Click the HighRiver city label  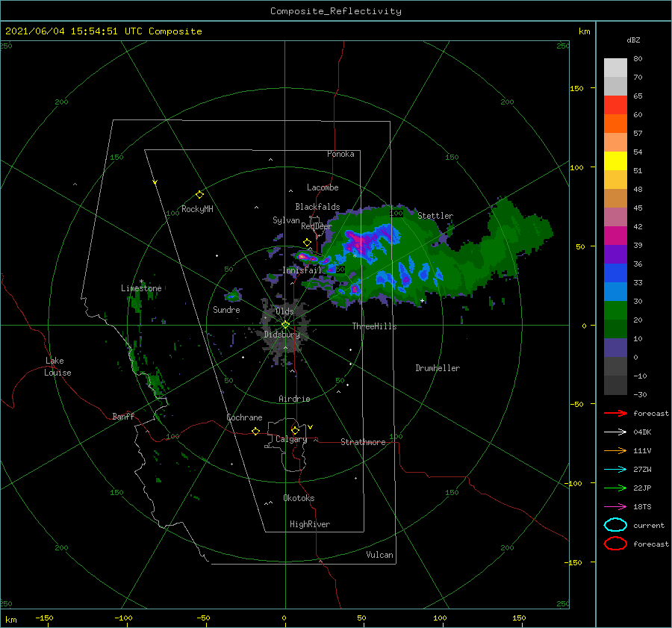point(310,524)
